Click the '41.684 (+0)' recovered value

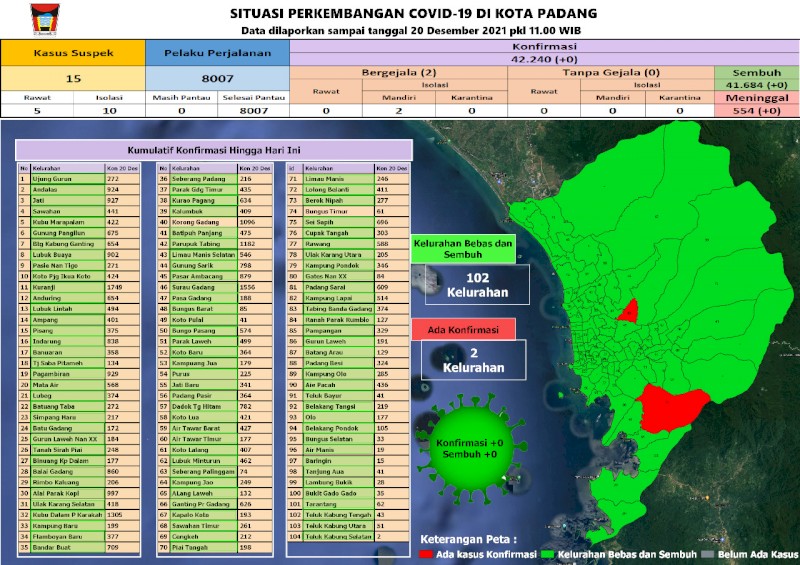click(757, 85)
